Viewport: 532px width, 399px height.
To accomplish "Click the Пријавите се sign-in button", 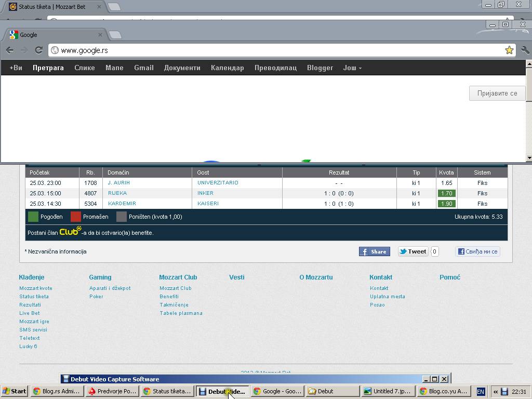I will 497,94.
